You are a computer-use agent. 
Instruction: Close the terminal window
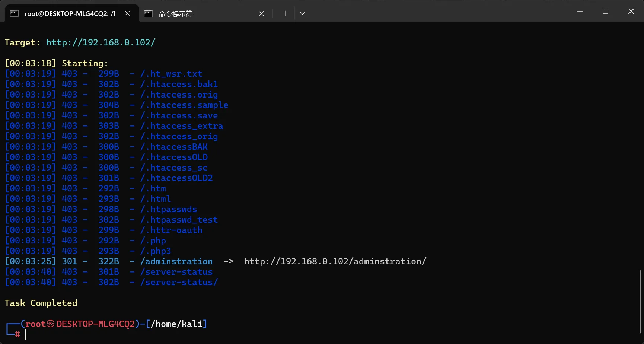[x=631, y=12]
